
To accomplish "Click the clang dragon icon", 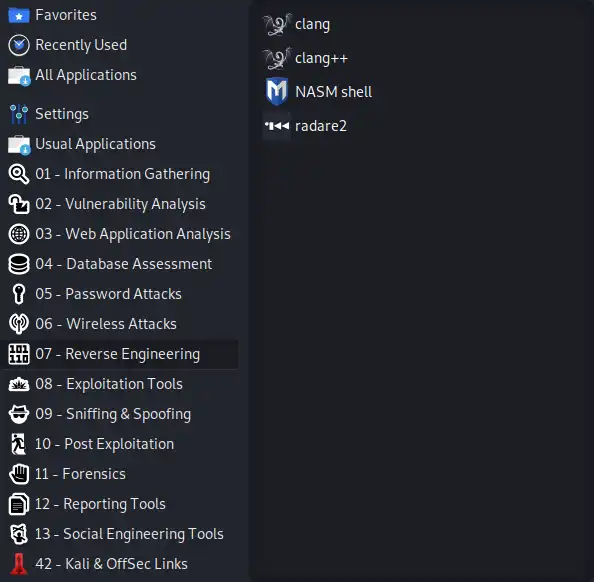I will (277, 24).
